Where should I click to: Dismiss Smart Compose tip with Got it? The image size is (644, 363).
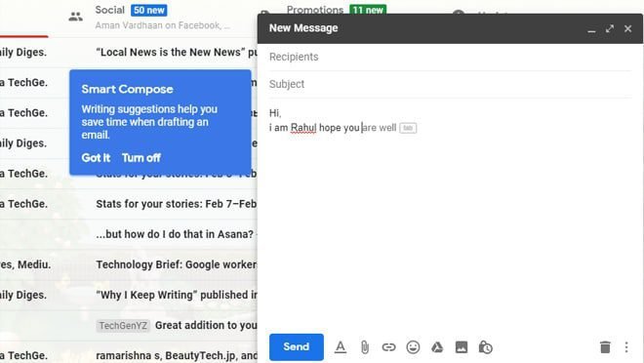click(96, 158)
